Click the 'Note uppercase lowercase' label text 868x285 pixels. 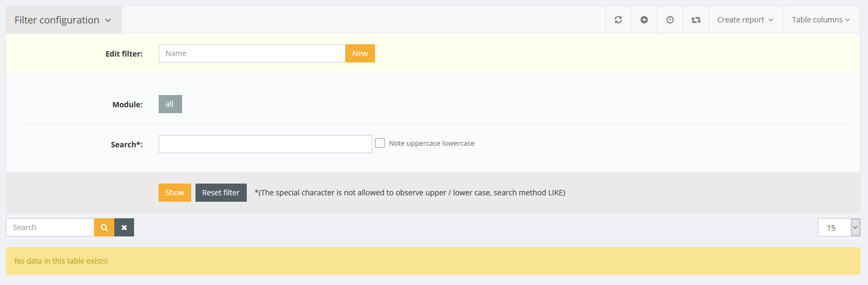tap(432, 143)
